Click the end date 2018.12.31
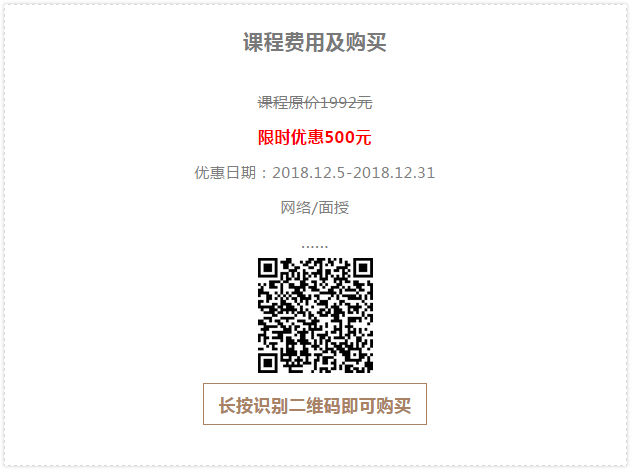Screen dimensions: 633x471 pos(394,173)
